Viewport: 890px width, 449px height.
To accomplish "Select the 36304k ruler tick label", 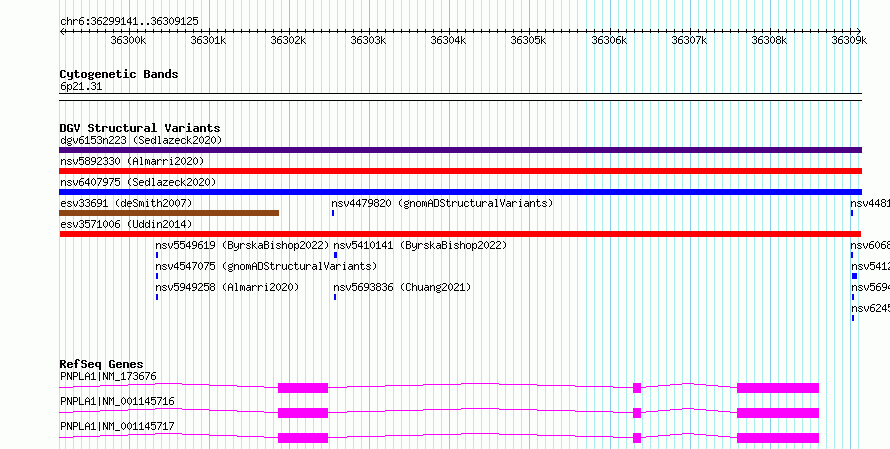I will (x=448, y=40).
